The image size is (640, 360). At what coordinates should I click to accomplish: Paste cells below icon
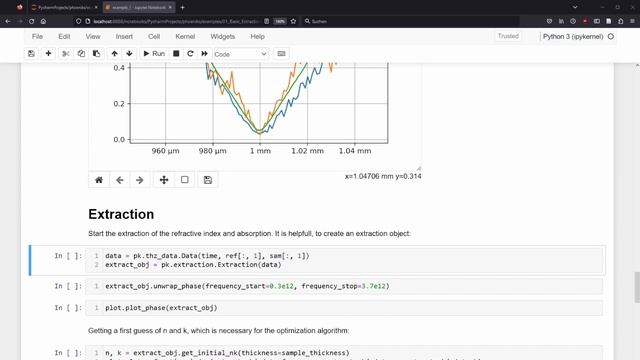point(96,54)
